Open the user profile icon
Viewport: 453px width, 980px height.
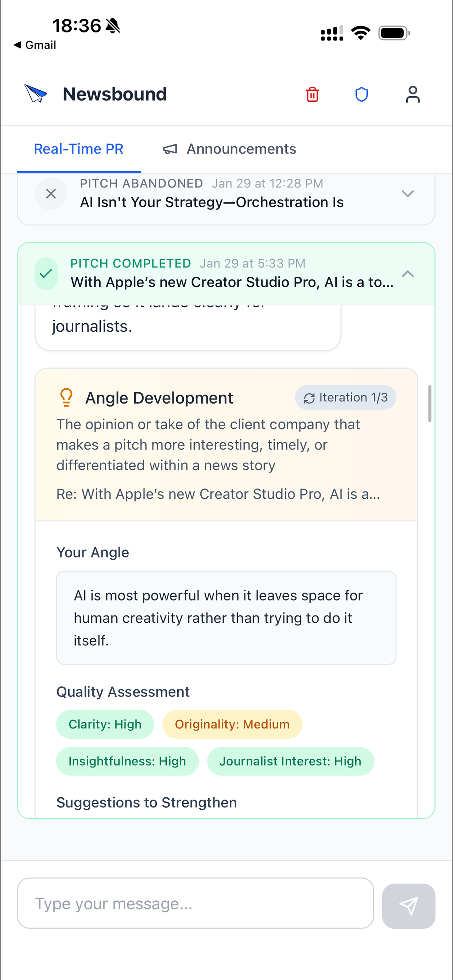[413, 94]
